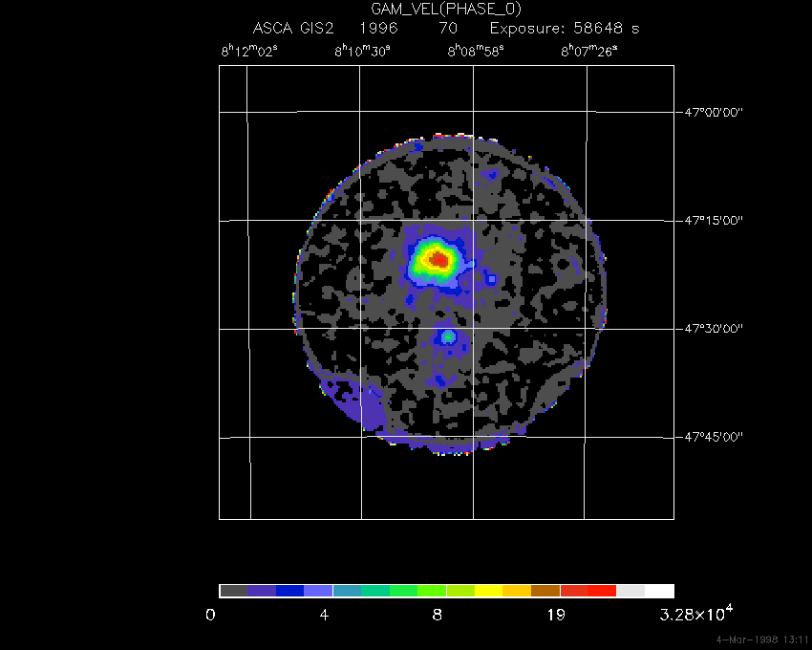The width and height of the screenshot is (812, 650).
Task: Click the ASCA GIS2 instrument label
Action: click(293, 28)
